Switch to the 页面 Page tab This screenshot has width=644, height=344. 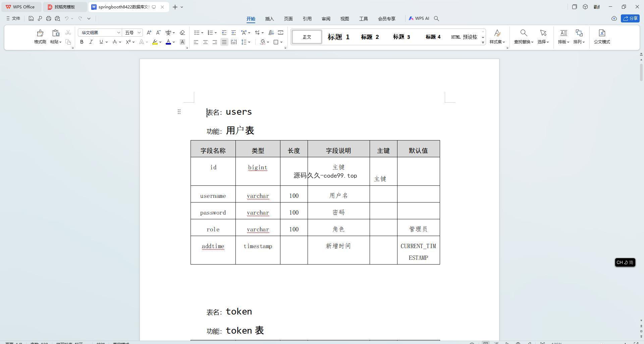(x=288, y=19)
